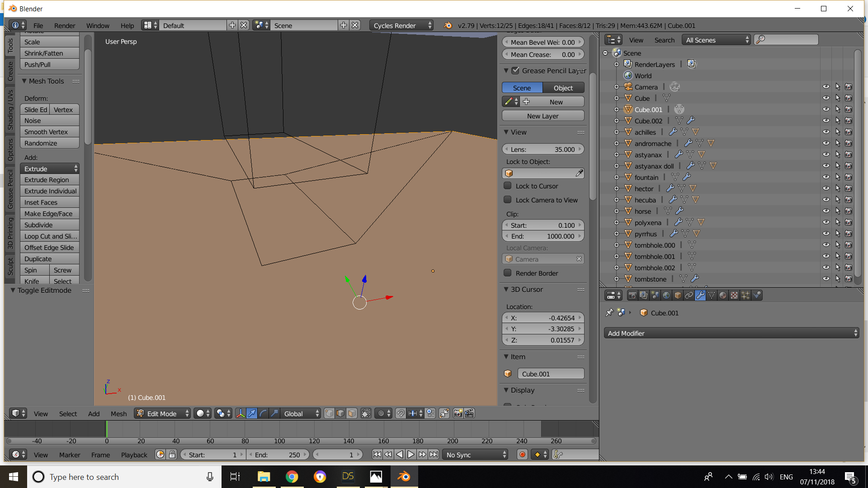Switch to Object tab in Grease Pencil
This screenshot has width=868, height=488.
point(563,88)
